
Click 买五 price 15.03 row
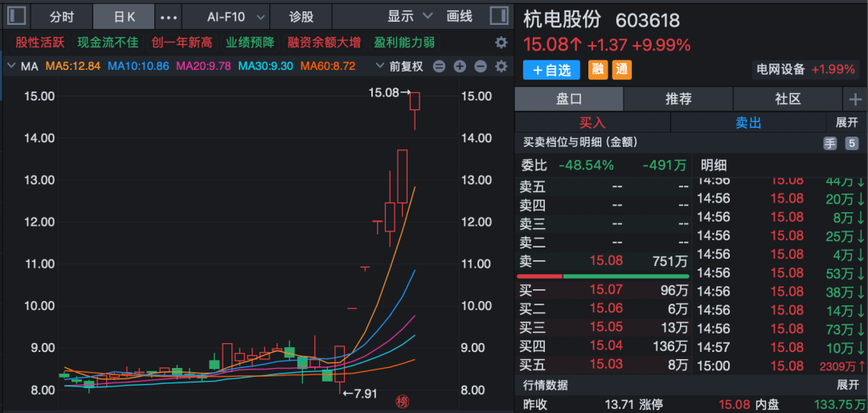point(603,364)
